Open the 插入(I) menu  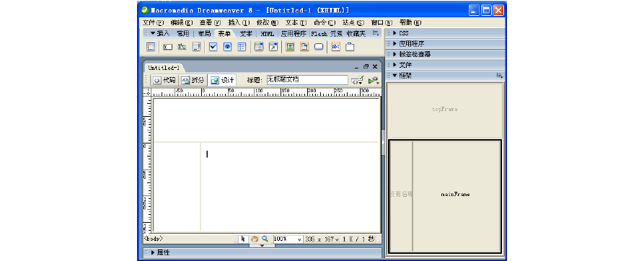[239, 23]
